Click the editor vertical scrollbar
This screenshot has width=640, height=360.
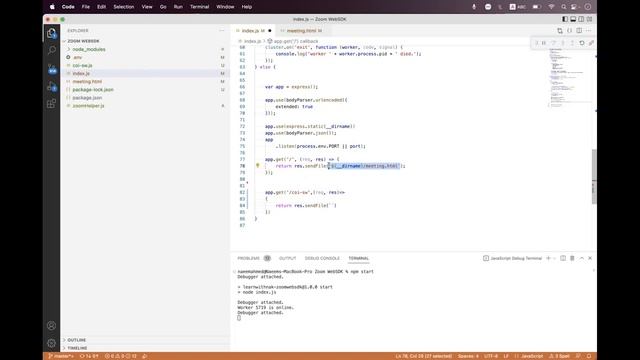pos(594,176)
